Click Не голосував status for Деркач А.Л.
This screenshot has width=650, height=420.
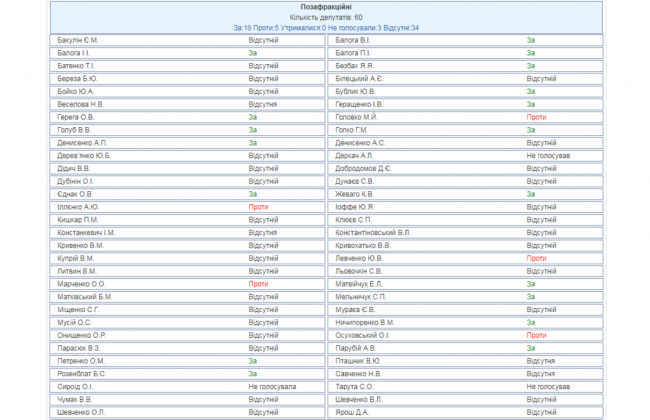point(547,155)
